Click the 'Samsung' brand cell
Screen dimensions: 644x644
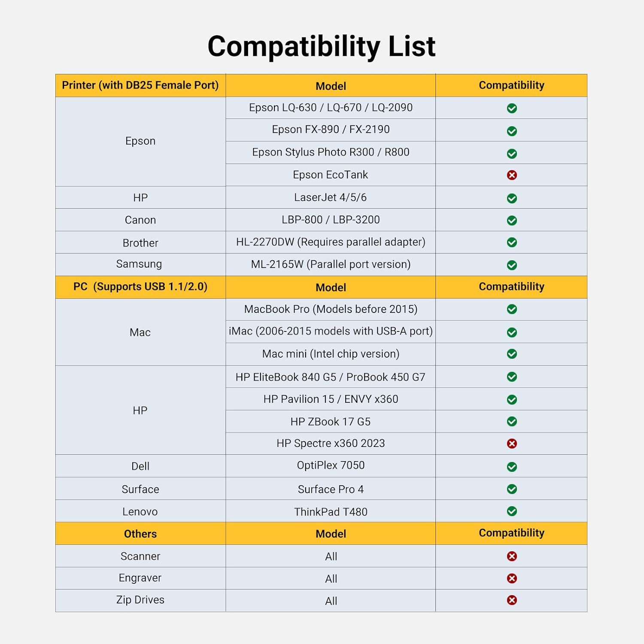point(139,264)
